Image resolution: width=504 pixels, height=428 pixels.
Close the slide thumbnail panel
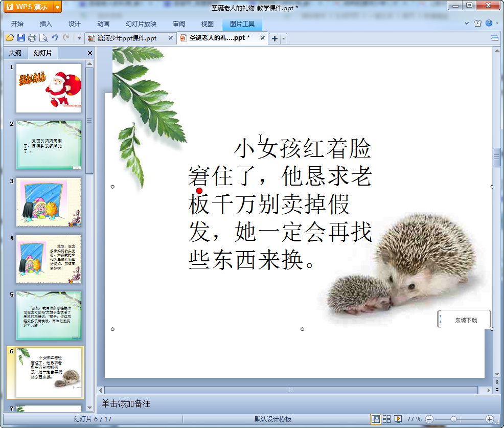(x=90, y=53)
